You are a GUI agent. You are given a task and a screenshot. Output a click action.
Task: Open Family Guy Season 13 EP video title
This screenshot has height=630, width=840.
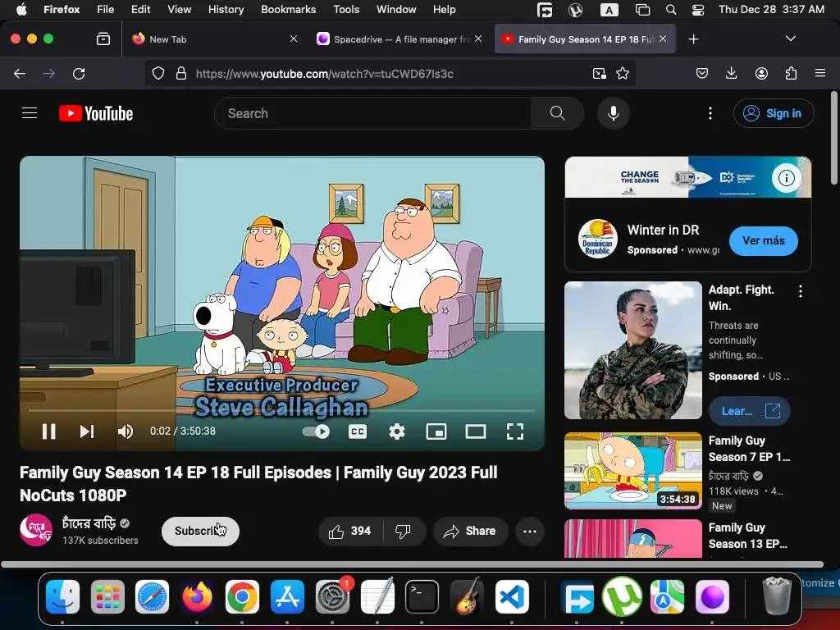[748, 536]
